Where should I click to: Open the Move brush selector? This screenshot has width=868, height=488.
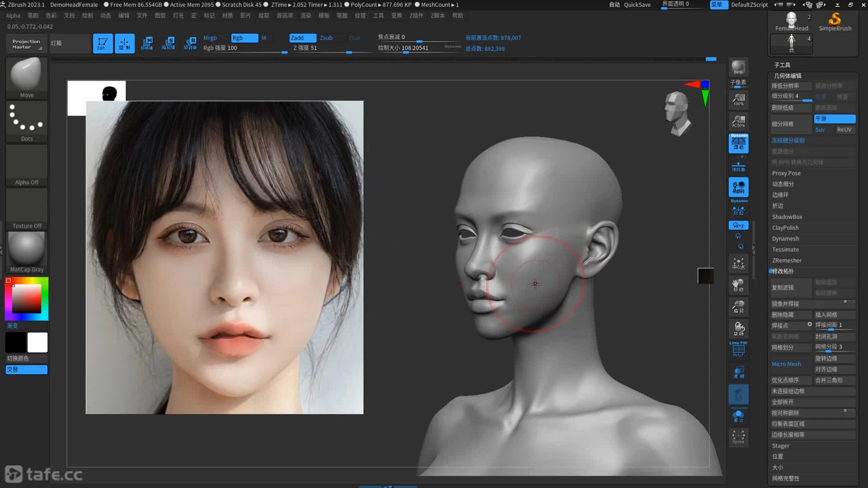(x=27, y=77)
